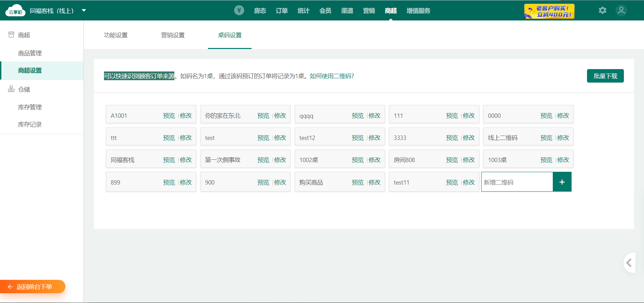Open the settings gear icon
This screenshot has height=303, width=644.
click(x=602, y=10)
